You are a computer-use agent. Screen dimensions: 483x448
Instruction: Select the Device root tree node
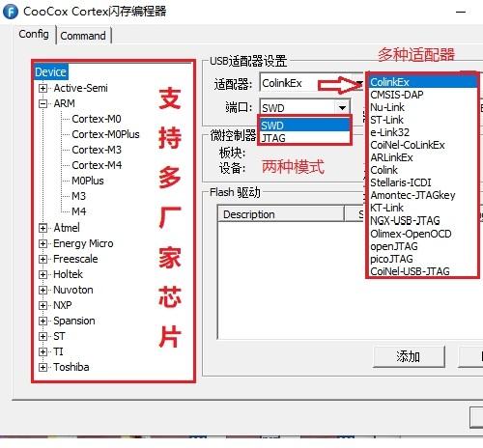(50, 71)
